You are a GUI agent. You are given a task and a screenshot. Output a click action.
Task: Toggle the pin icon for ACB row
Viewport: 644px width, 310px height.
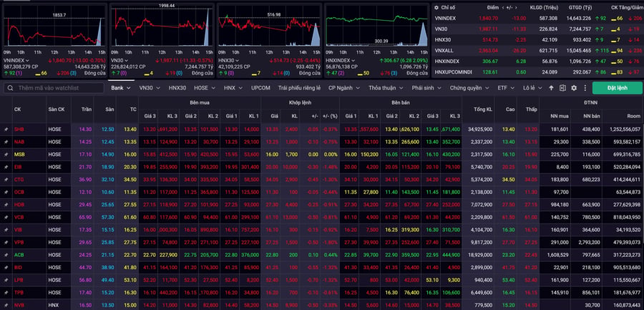[x=6, y=255]
